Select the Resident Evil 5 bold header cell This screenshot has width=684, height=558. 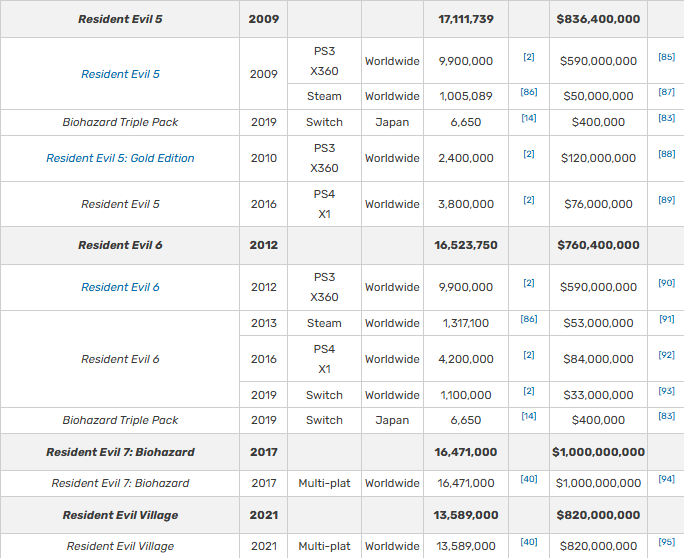(x=120, y=19)
